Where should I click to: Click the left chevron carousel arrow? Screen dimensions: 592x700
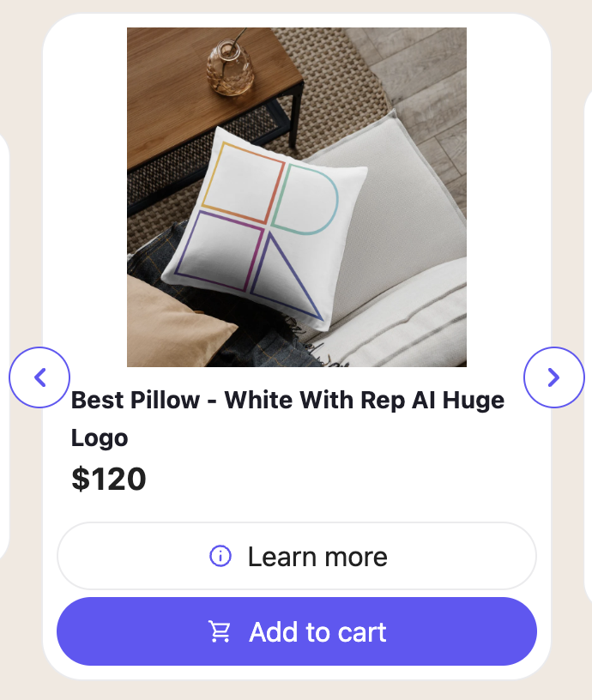click(x=39, y=377)
